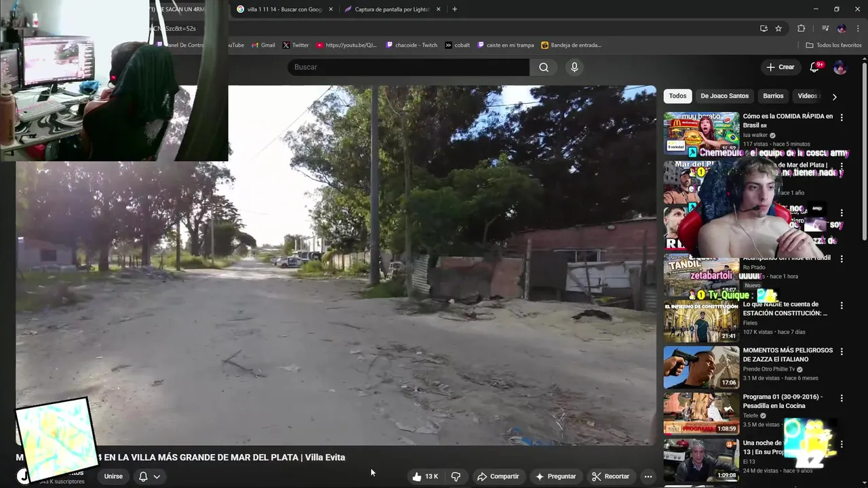The width and height of the screenshot is (868, 488).
Task: Open 'Programa 01' Pesadilla en la Cocina thumbnail
Action: [701, 413]
